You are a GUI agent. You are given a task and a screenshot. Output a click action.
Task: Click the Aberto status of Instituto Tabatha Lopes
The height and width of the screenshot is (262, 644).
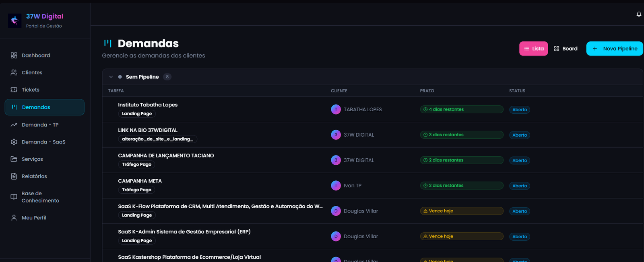pyautogui.click(x=519, y=110)
